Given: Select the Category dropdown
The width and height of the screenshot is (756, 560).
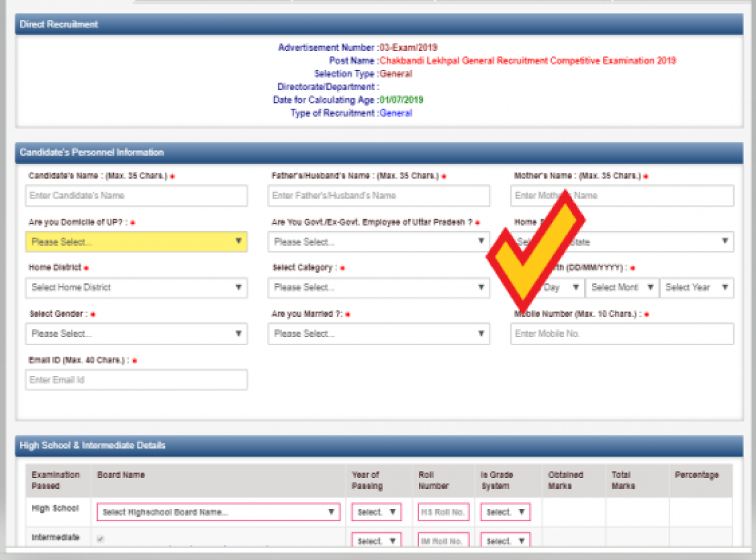Looking at the screenshot, I should (x=378, y=288).
